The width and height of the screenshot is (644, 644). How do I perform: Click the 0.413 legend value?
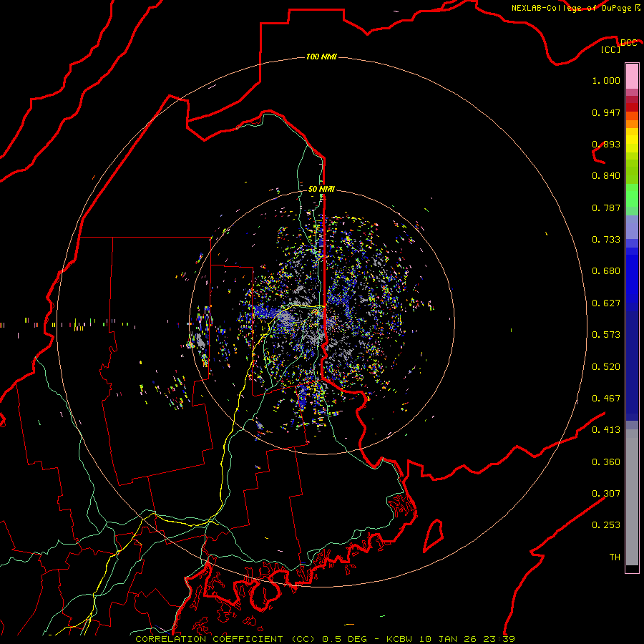pyautogui.click(x=606, y=430)
